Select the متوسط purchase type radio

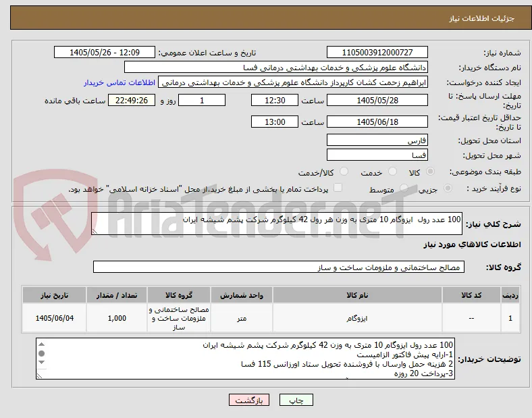tap(404, 188)
